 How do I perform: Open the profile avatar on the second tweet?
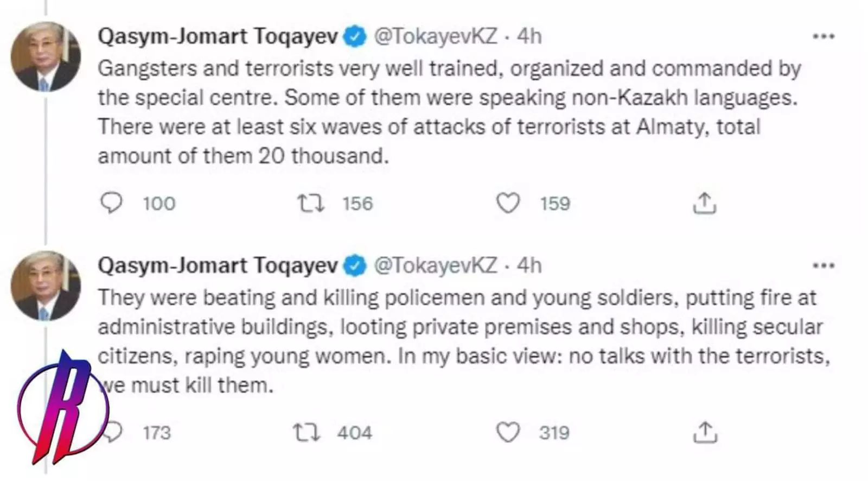click(x=46, y=286)
